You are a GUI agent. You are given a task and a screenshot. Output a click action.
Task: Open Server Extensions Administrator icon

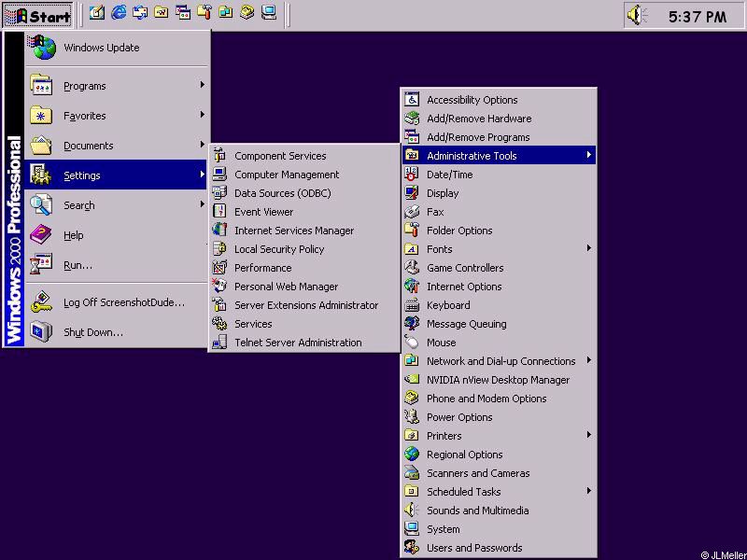pos(219,304)
